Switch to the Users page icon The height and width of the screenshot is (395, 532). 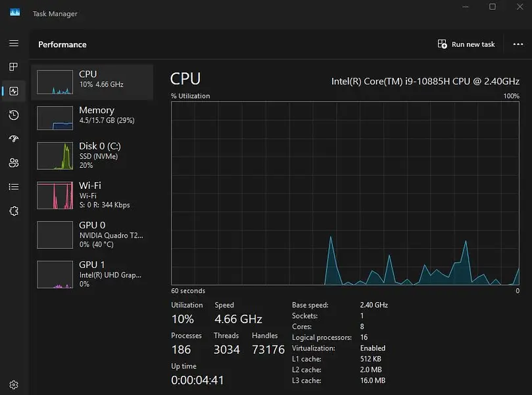click(x=14, y=163)
